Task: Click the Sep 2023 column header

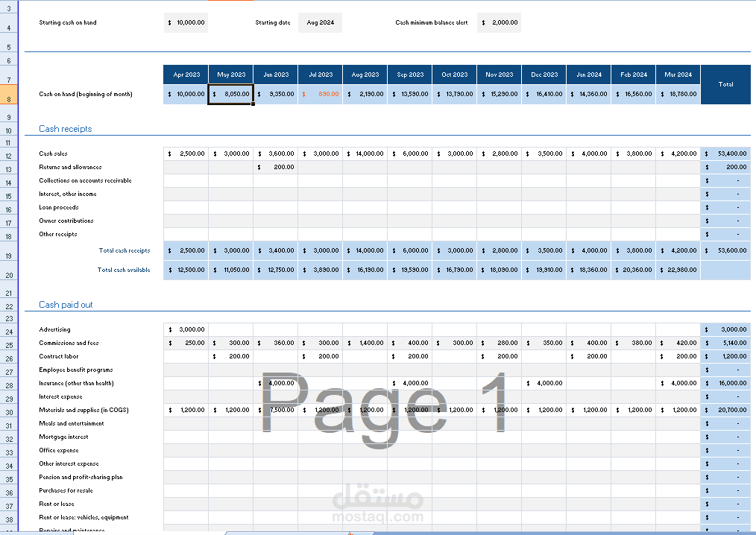Action: [410, 75]
